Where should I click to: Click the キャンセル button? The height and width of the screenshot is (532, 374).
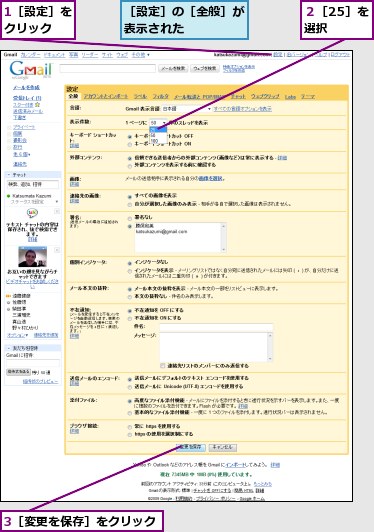[223, 447]
